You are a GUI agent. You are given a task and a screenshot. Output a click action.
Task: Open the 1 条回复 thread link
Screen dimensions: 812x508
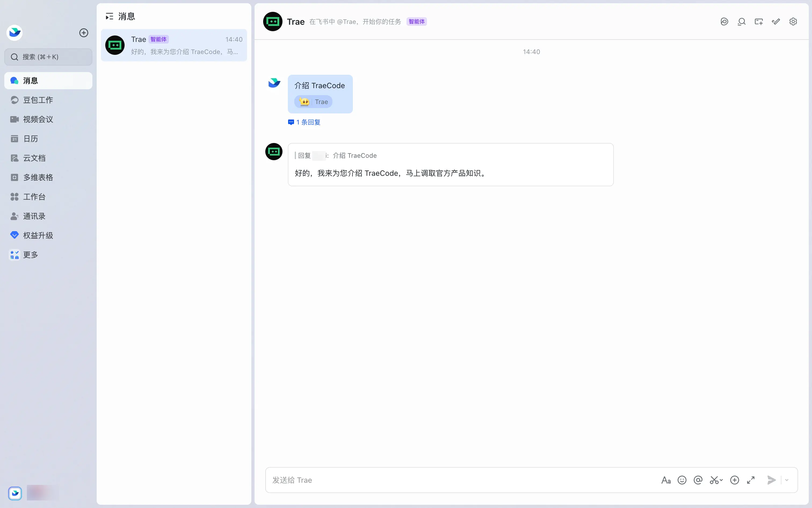[304, 122]
